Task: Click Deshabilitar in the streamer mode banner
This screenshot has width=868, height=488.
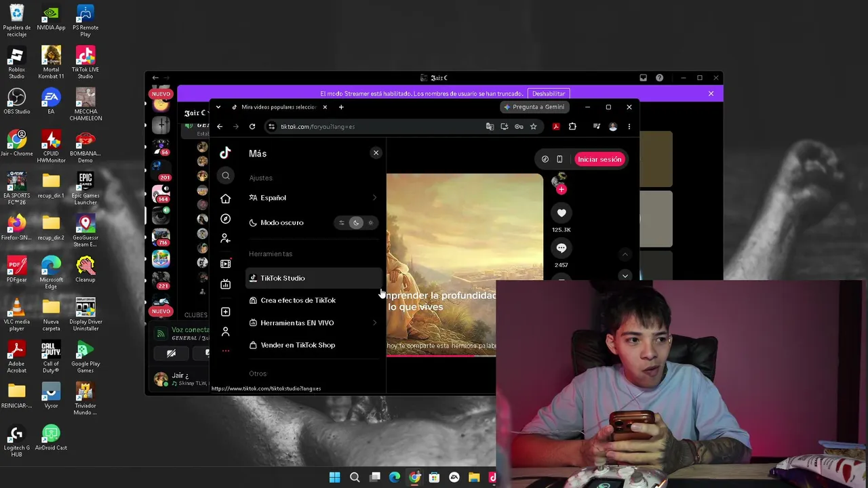Action: click(549, 94)
